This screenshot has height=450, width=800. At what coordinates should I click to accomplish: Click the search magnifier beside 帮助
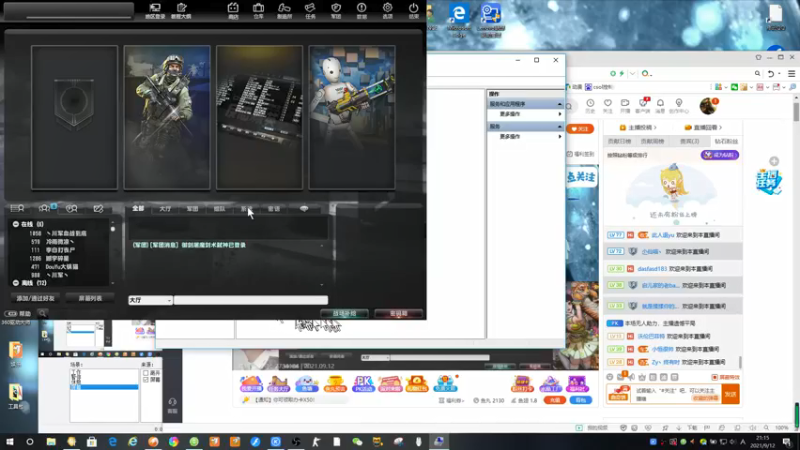[42, 313]
